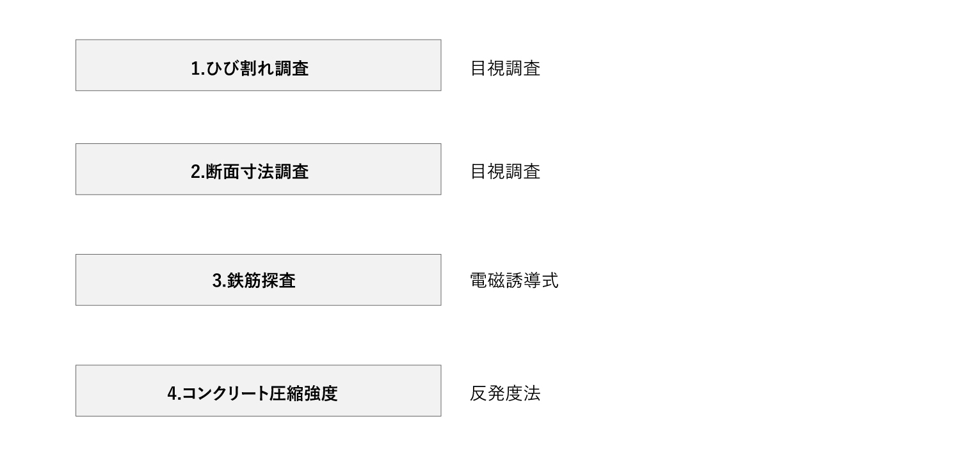
Task: Activate the cross-section dimension survey box
Action: 258,169
